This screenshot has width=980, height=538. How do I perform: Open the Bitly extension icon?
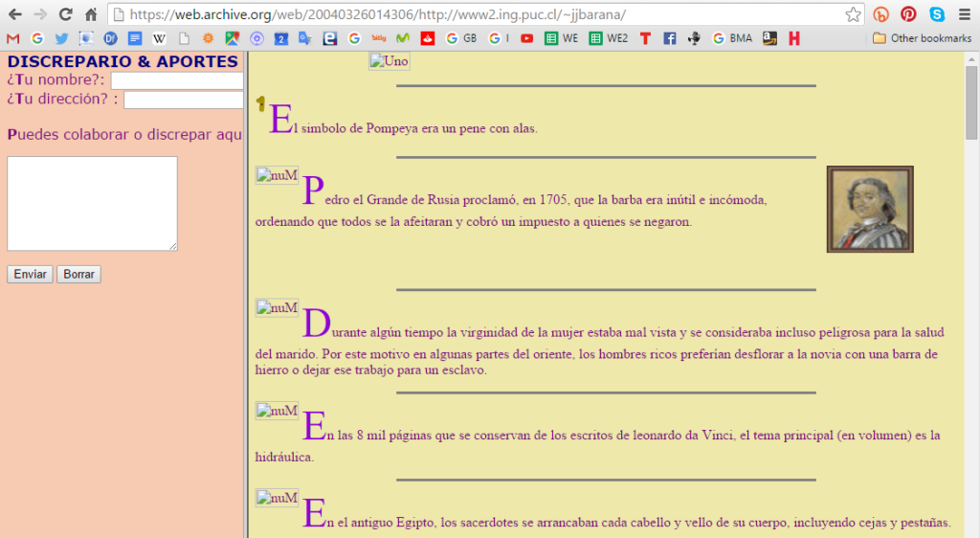point(881,14)
